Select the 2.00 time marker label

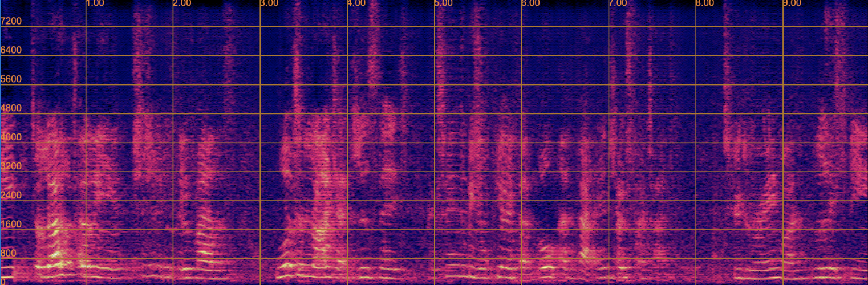pos(182,3)
